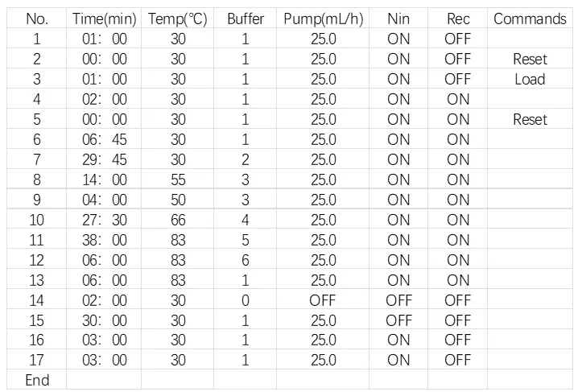The image size is (578, 392).
Task: Click the Buffer value 0 in row 14
Action: [246, 300]
